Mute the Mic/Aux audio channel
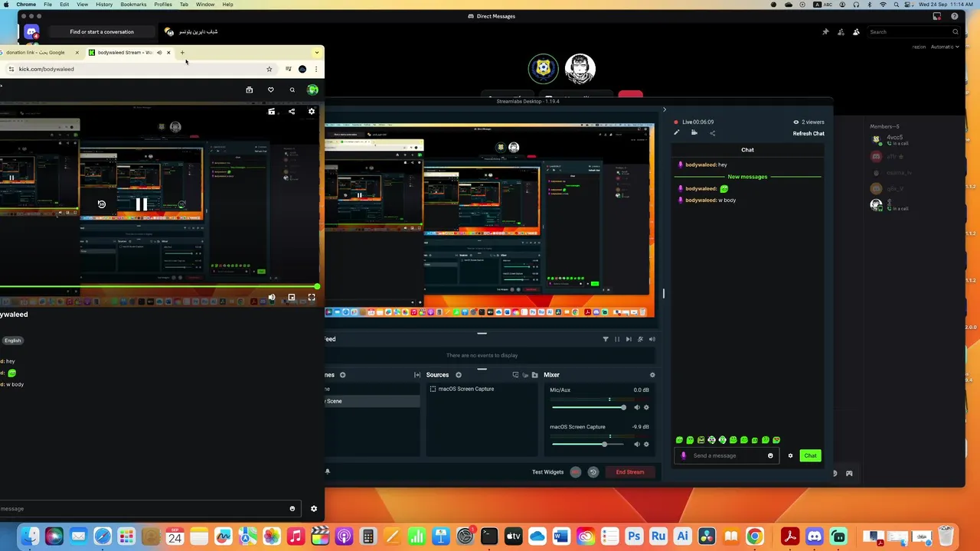 [636, 407]
